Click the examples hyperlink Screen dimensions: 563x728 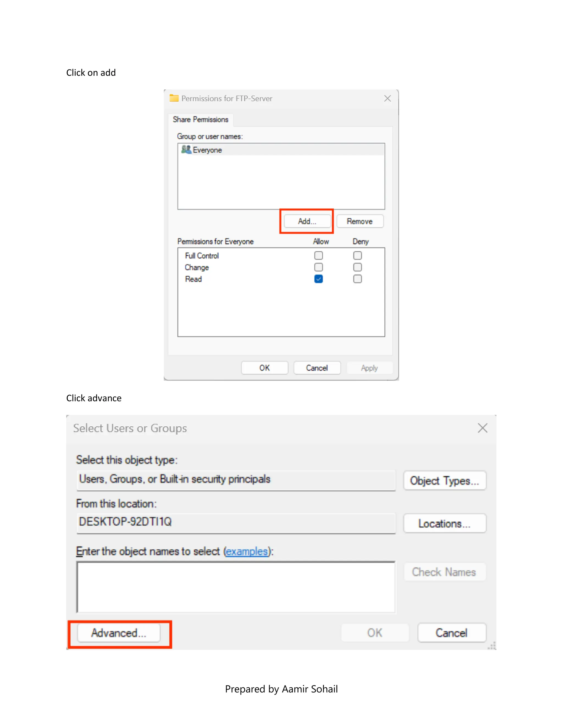tap(247, 552)
